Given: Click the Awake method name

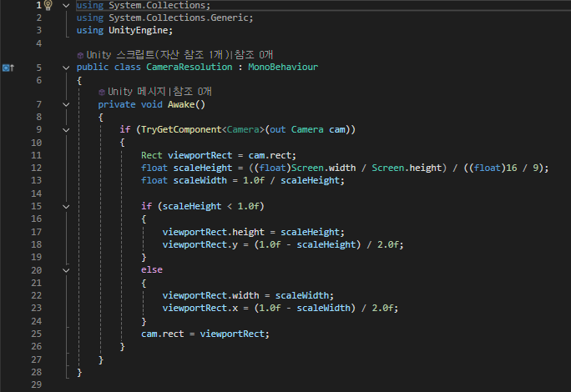Looking at the screenshot, I should tap(181, 105).
